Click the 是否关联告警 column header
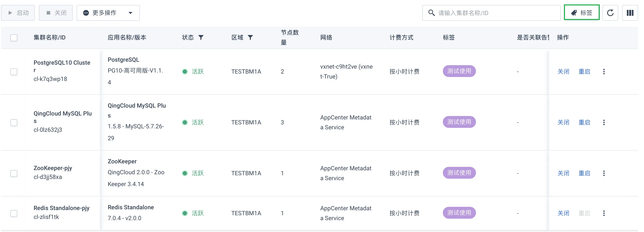Viewport: 644px width, 232px height. click(x=533, y=38)
